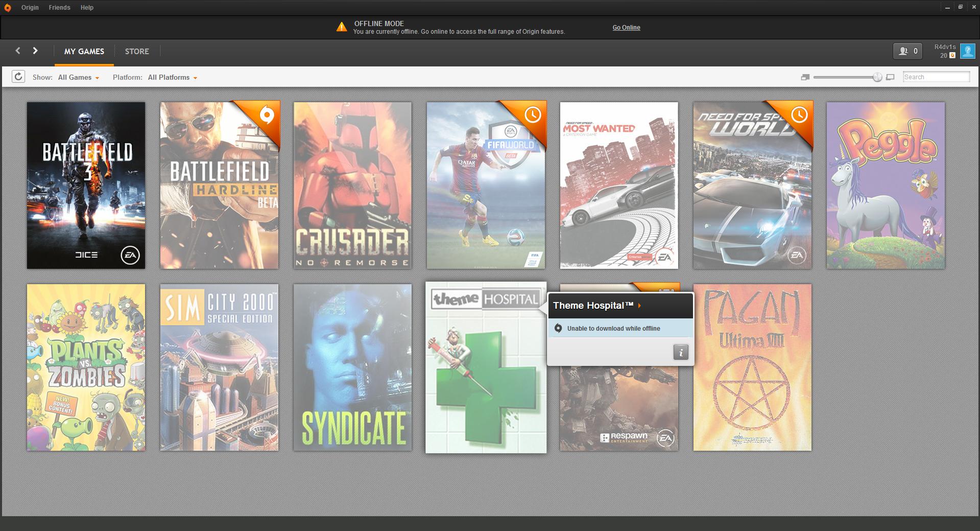
Task: Select the Peggle game tile
Action: coord(886,185)
